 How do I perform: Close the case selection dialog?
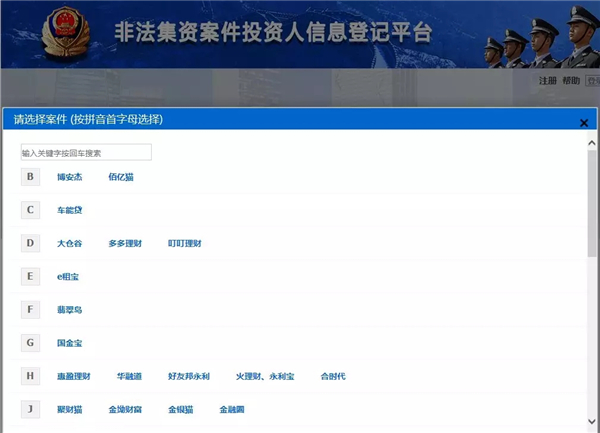[584, 123]
